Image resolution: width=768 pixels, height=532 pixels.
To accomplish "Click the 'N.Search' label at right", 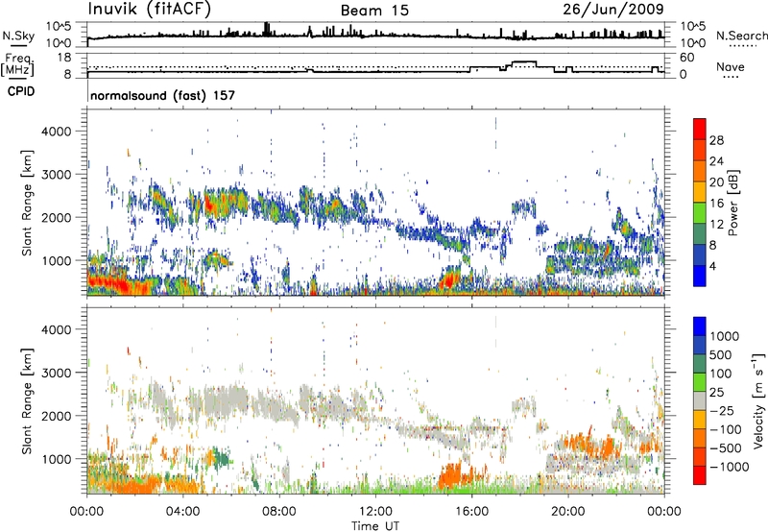I will (741, 36).
